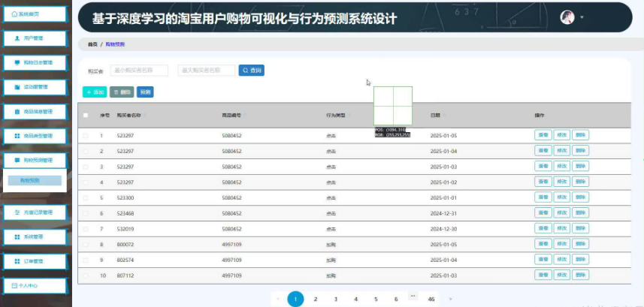Viewport: 644px width, 307px height.
Task: Go to pagination page 5
Action: coord(376,299)
